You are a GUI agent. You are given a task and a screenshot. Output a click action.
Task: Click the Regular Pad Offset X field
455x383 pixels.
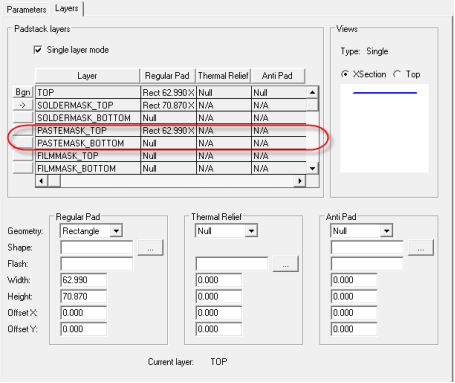[84, 313]
